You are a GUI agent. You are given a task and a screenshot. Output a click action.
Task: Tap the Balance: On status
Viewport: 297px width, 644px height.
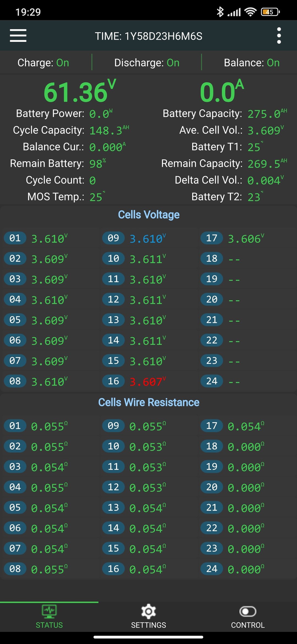(252, 63)
